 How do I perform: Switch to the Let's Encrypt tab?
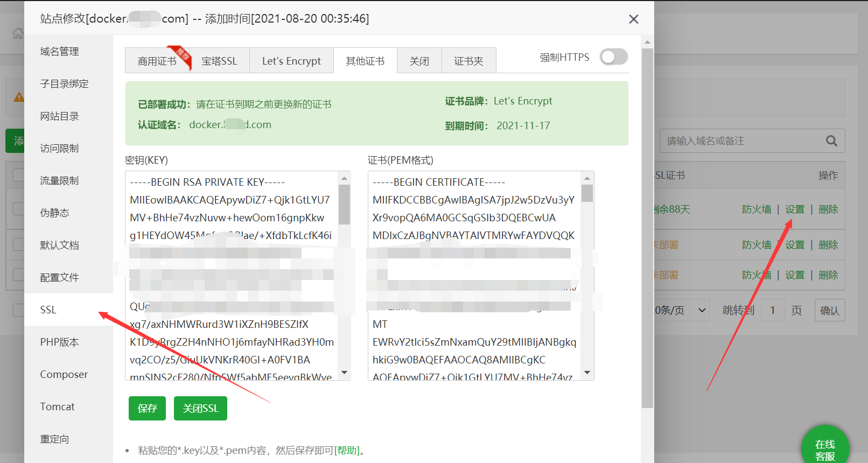(x=291, y=61)
